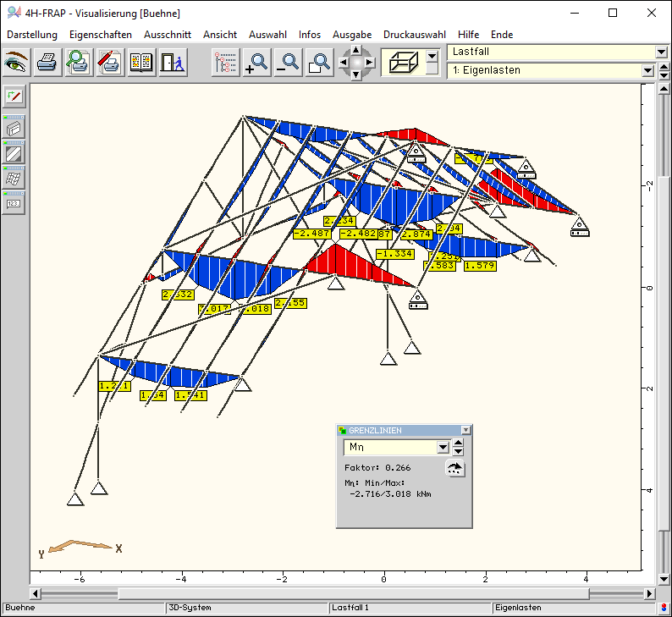Toggle the numeric values 123 panel
672x617 pixels.
14,203
